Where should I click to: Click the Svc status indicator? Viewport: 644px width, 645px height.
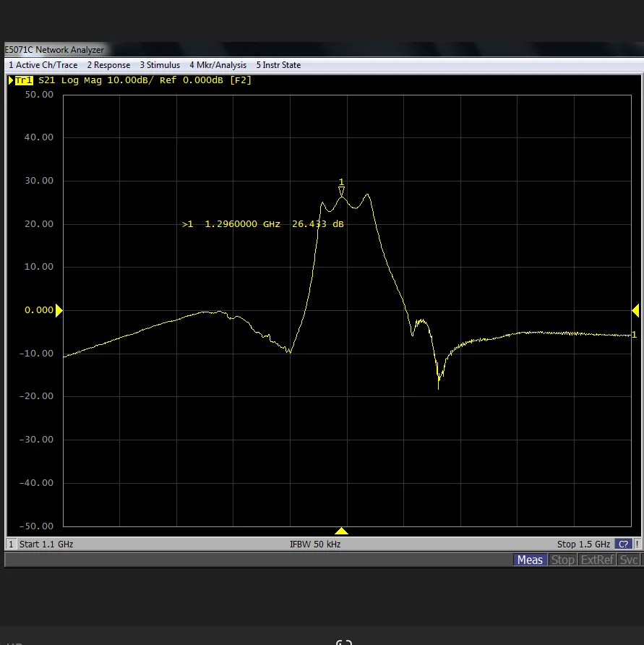[629, 560]
